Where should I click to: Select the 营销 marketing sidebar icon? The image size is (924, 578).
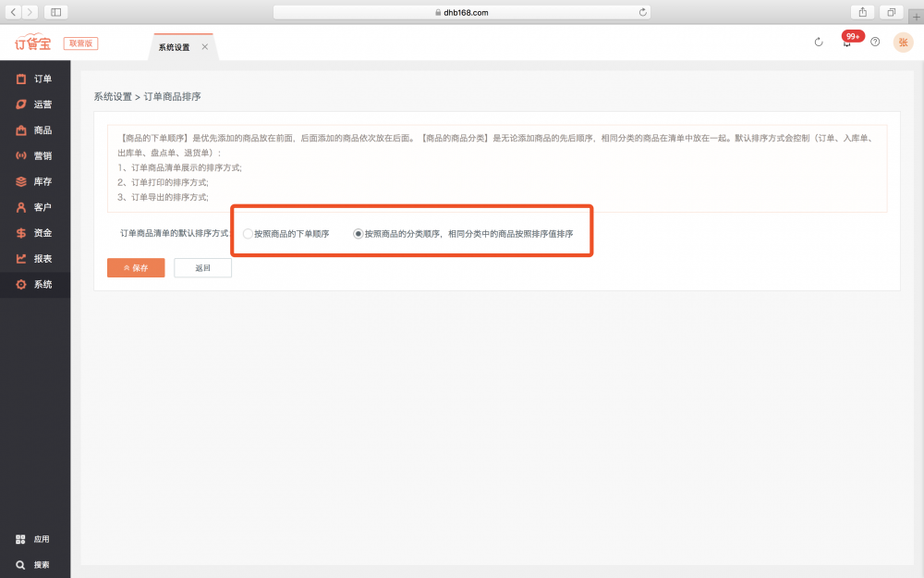[21, 155]
